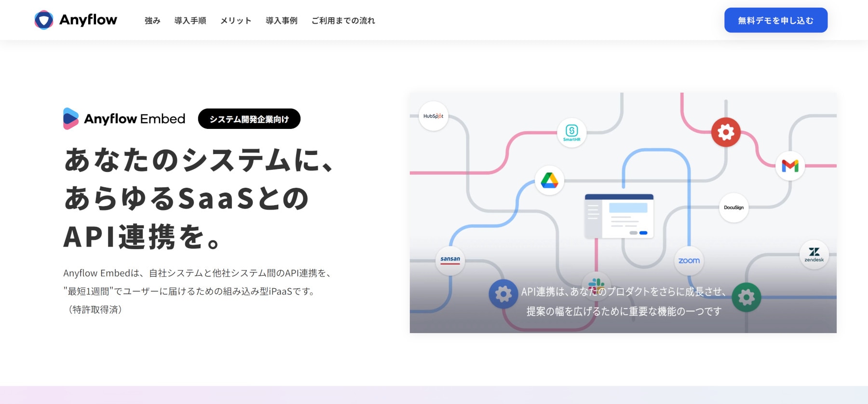Click the DocuSign icon
The image size is (868, 404).
(x=733, y=208)
